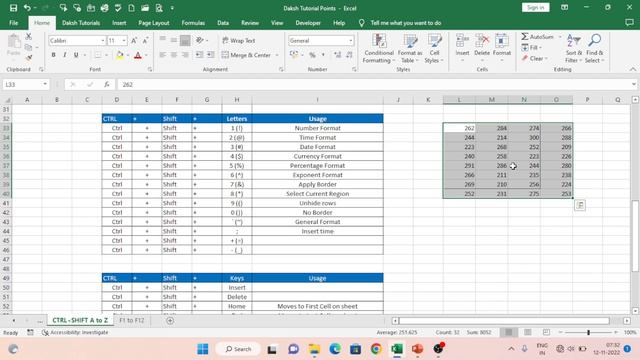This screenshot has height=360, width=640.
Task: Add a new sheet with plus icon
Action: click(x=170, y=321)
